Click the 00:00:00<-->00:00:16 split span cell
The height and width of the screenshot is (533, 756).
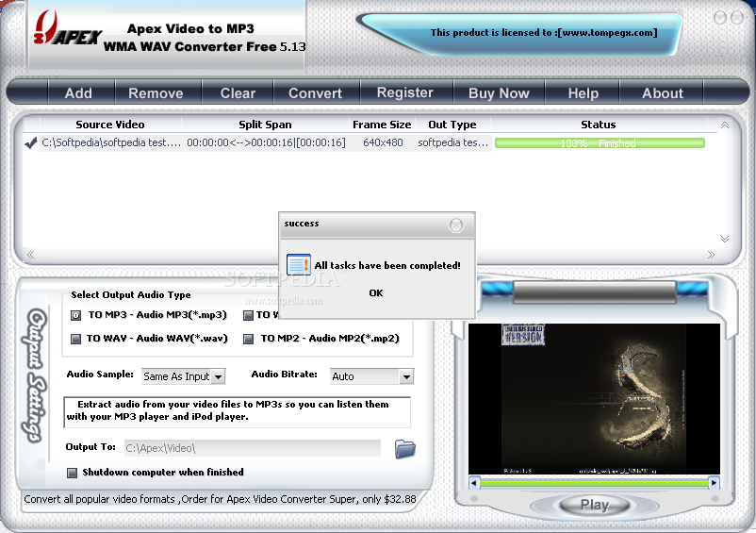[x=266, y=142]
